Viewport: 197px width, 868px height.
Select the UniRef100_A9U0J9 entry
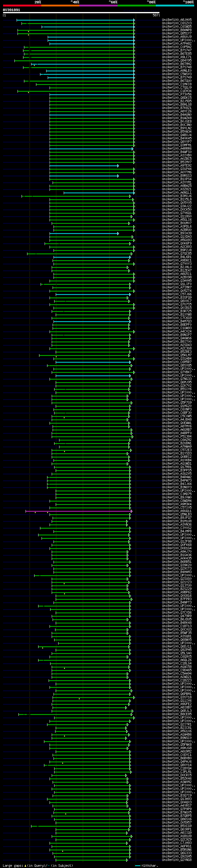pos(177,37)
